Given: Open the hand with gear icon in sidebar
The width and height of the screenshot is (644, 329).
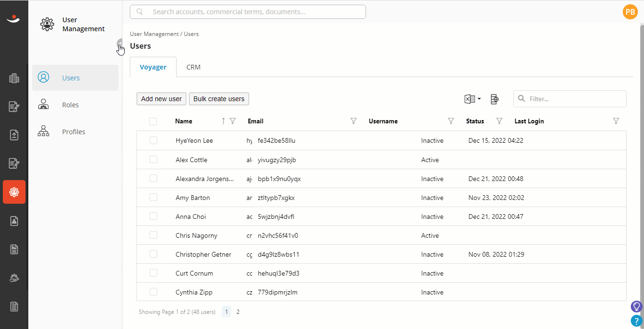Looking at the screenshot, I should click(14, 278).
